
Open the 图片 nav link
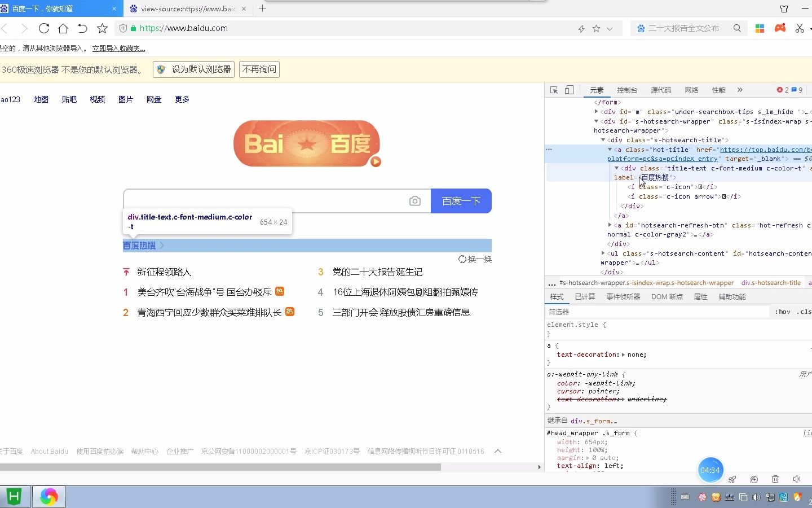click(126, 99)
